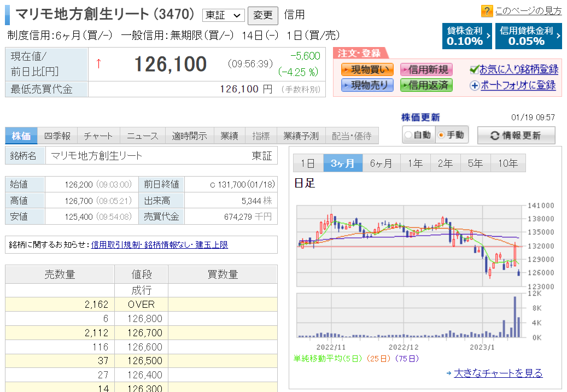Click the price change -5,600 text
Viewport: 567px width, 392px height.
point(306,56)
